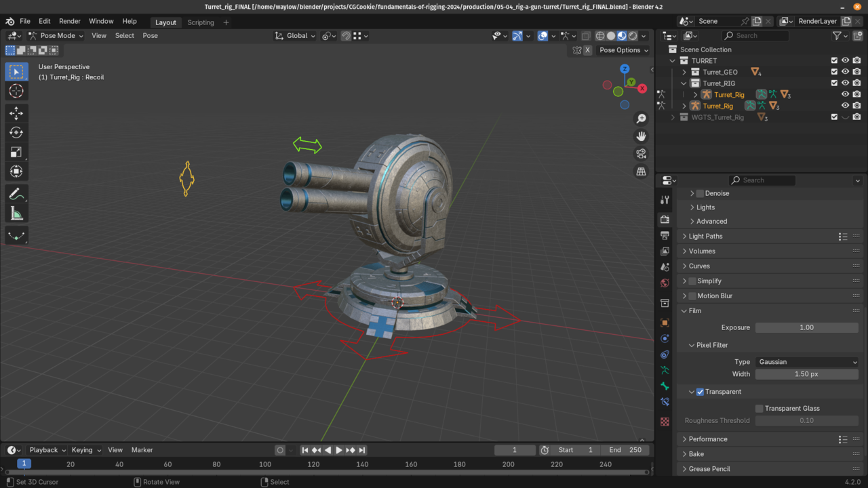Select the Move tool in toolbar
The height and width of the screenshot is (488, 868).
click(16, 113)
